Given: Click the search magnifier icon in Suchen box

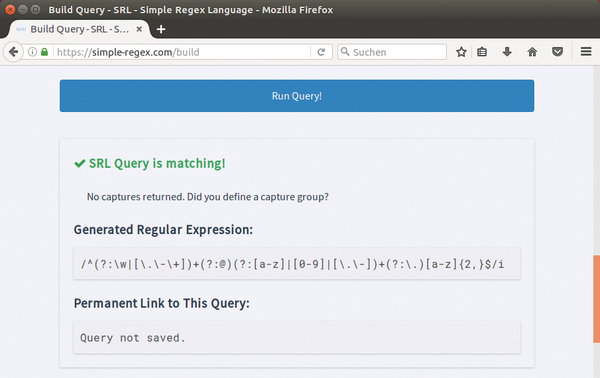Looking at the screenshot, I should coord(345,52).
